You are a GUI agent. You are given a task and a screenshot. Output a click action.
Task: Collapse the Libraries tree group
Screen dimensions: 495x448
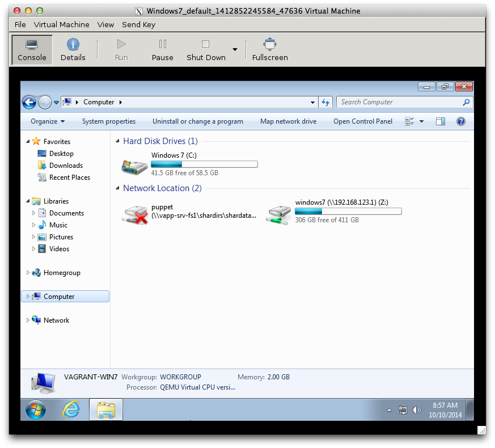click(x=28, y=201)
